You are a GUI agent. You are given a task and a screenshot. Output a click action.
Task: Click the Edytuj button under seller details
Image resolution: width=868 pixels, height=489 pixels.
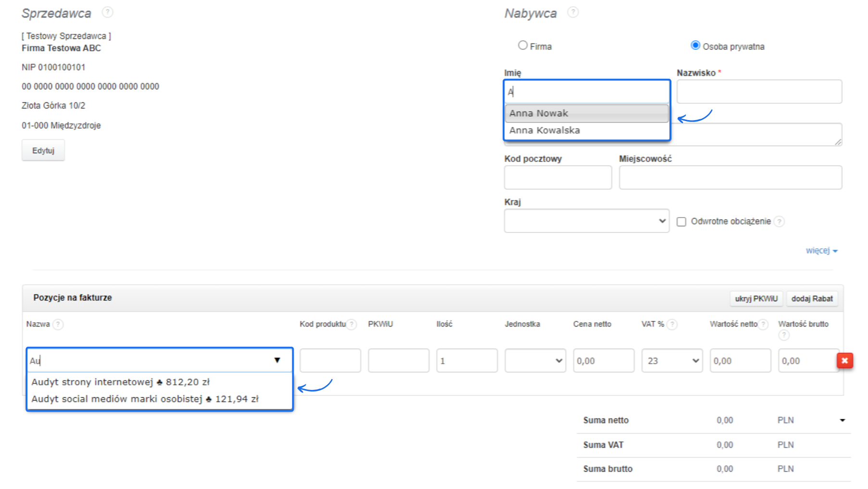click(x=43, y=150)
